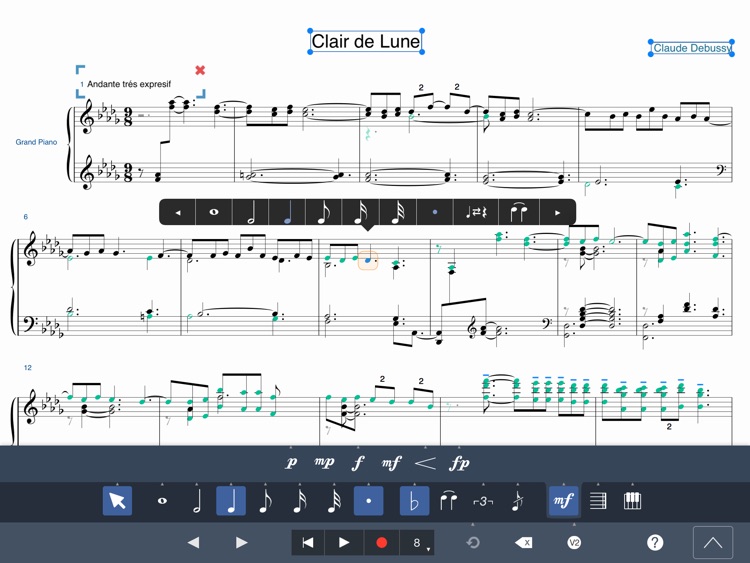This screenshot has width=750, height=563.
Task: Pick highlighted quarter note in popup palette
Action: click(287, 212)
